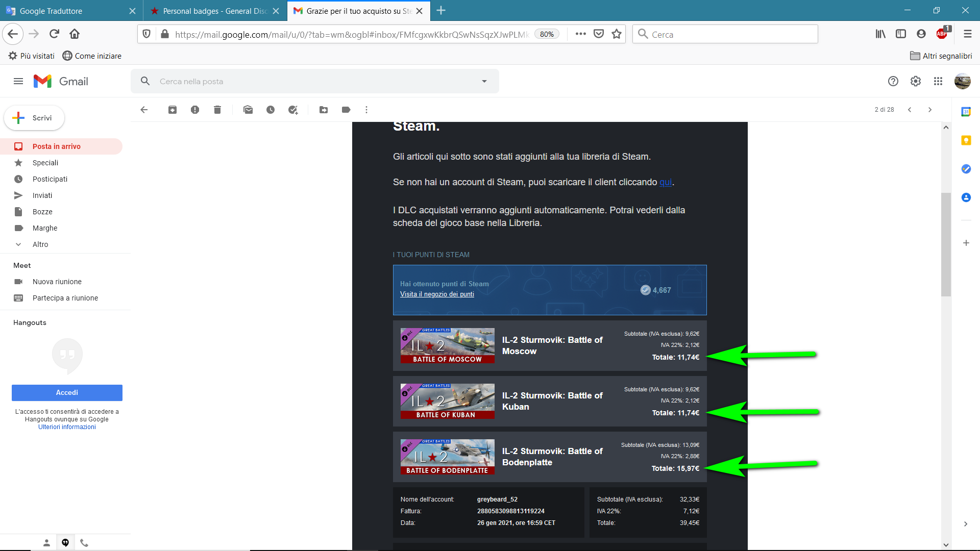980x551 pixels.
Task: Open Visita il negozio dei punti link
Action: point(437,294)
